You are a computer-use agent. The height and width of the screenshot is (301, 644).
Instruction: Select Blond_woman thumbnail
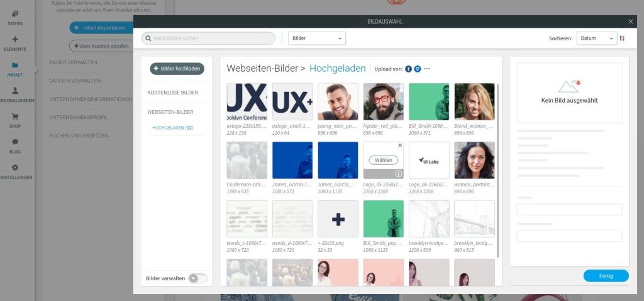click(x=474, y=101)
